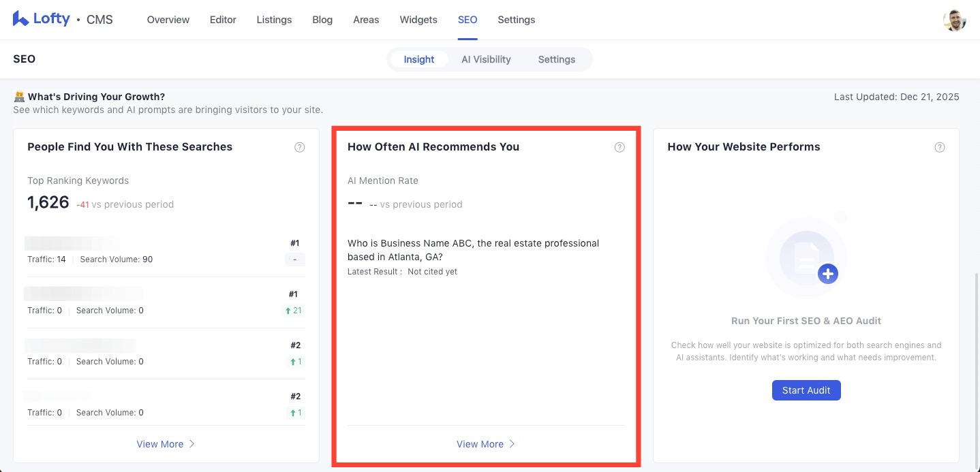Click help icon for People Find You card

[x=299, y=147]
